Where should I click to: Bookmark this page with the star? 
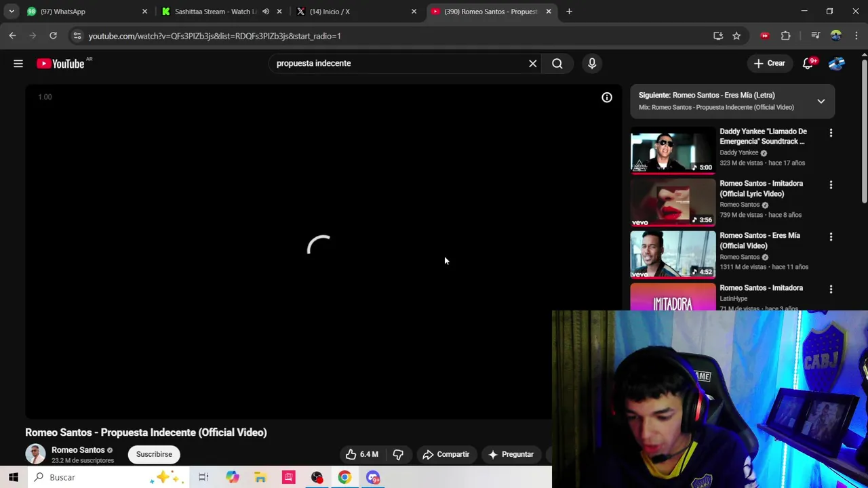pos(736,36)
